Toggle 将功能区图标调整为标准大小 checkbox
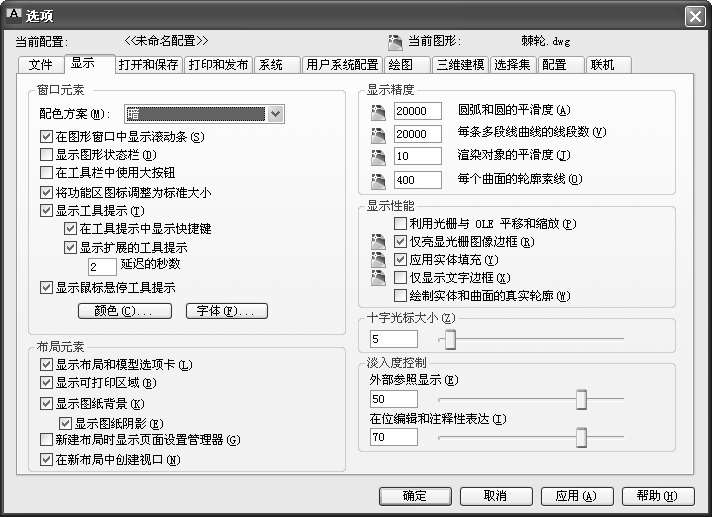This screenshot has height=517, width=712. 46,192
